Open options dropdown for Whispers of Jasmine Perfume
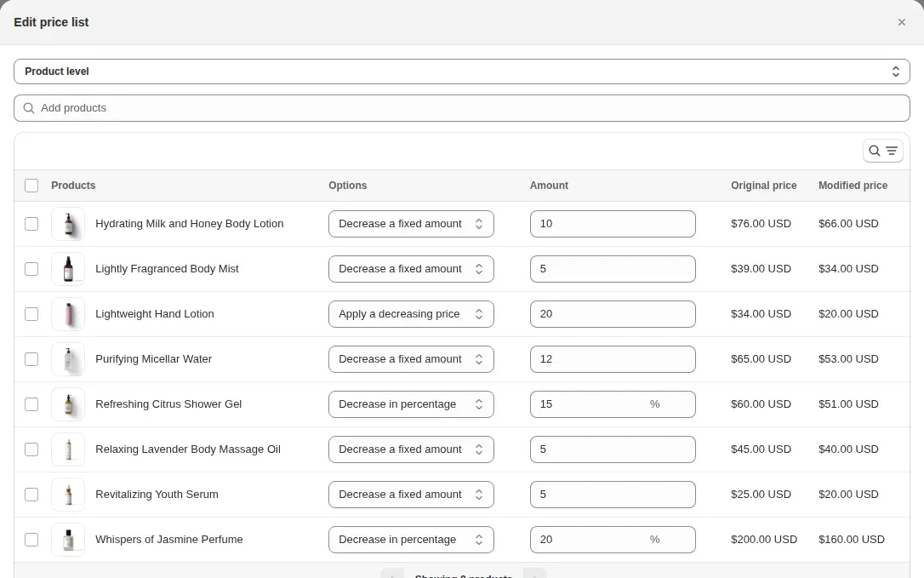 (x=411, y=540)
